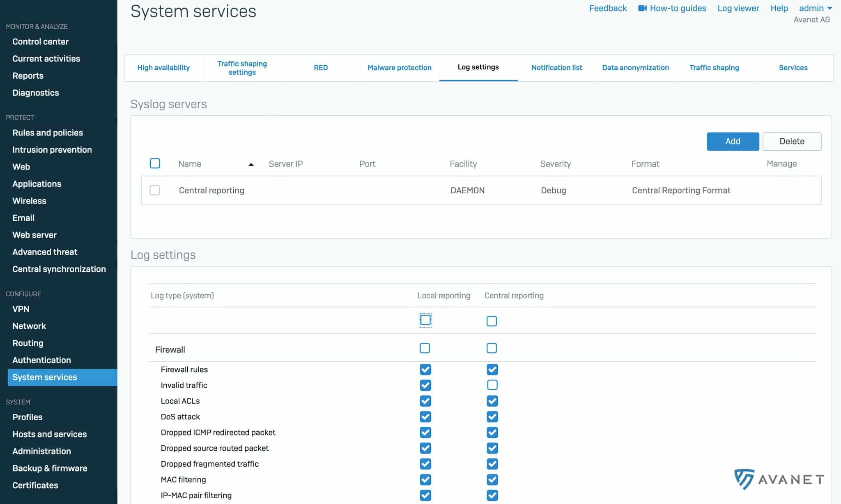This screenshot has height=504, width=841.
Task: Toggle Firewall group central reporting checkbox
Action: click(492, 348)
